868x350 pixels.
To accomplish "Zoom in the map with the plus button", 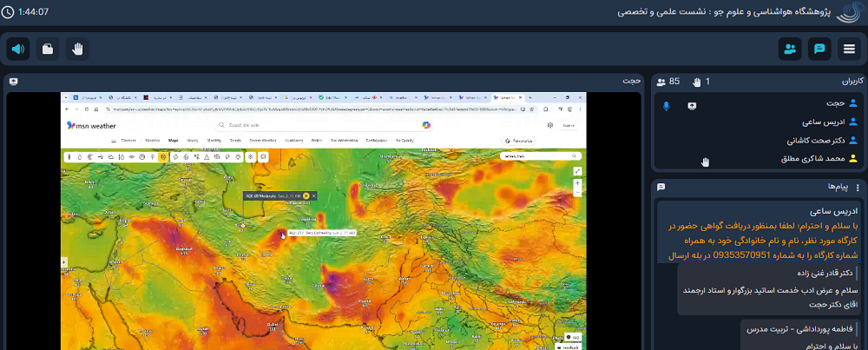I will click(x=577, y=182).
